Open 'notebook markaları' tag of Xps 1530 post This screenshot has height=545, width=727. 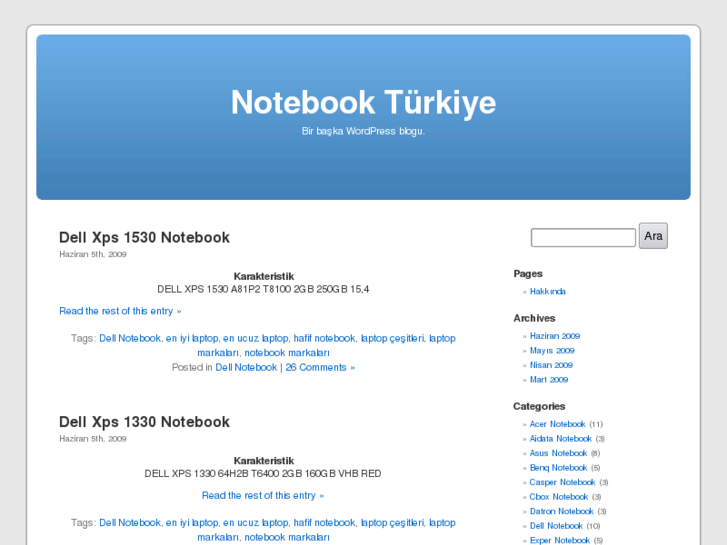(x=287, y=353)
